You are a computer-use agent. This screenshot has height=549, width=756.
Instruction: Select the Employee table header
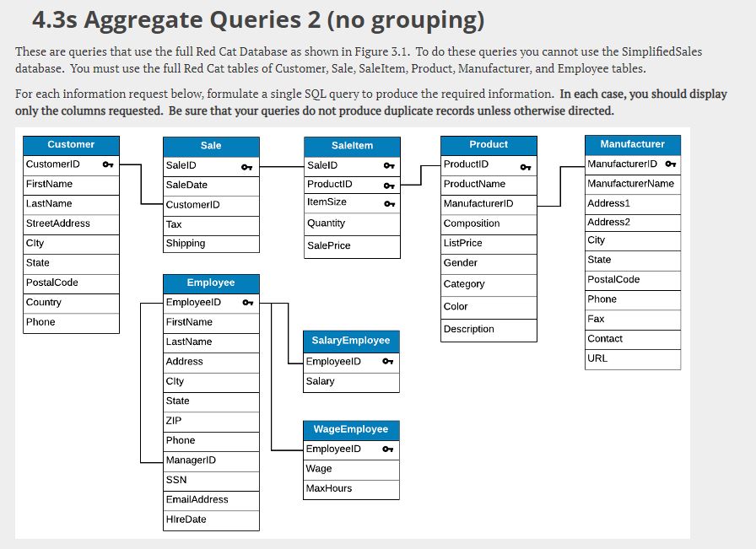pos(211,283)
